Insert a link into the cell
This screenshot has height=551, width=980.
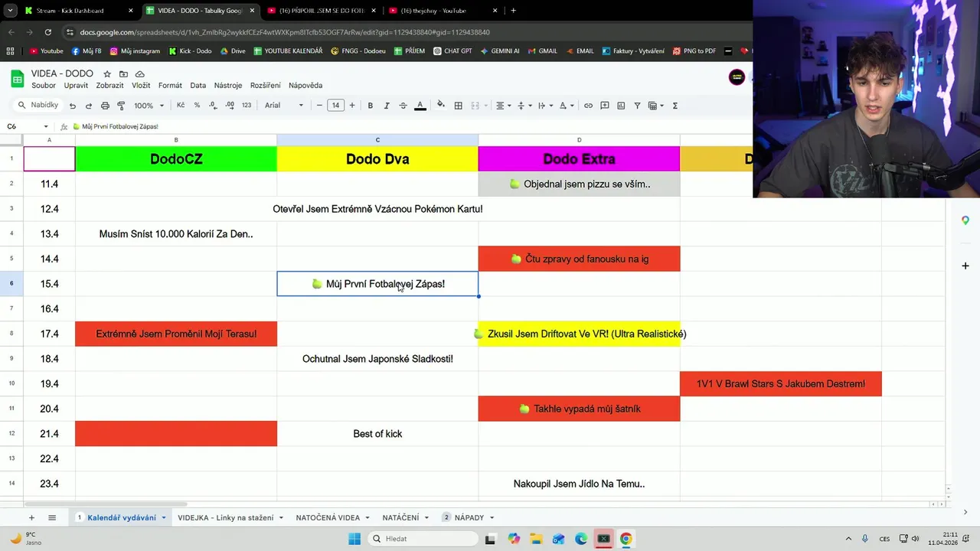(x=588, y=106)
